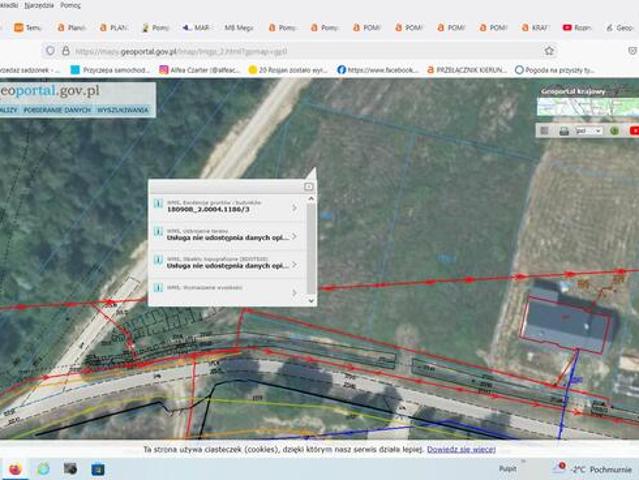This screenshot has width=639, height=480.
Task: Close the map info popup
Action: coord(309,186)
